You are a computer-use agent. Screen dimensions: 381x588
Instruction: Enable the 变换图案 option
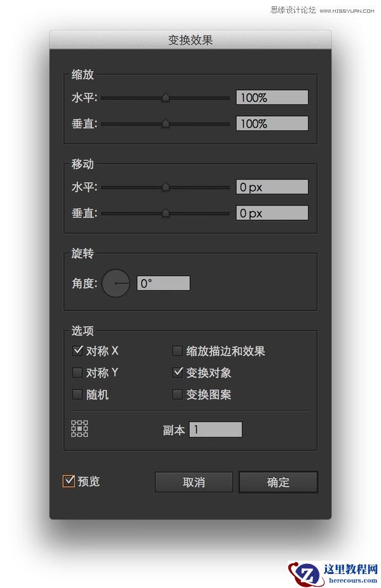[178, 395]
